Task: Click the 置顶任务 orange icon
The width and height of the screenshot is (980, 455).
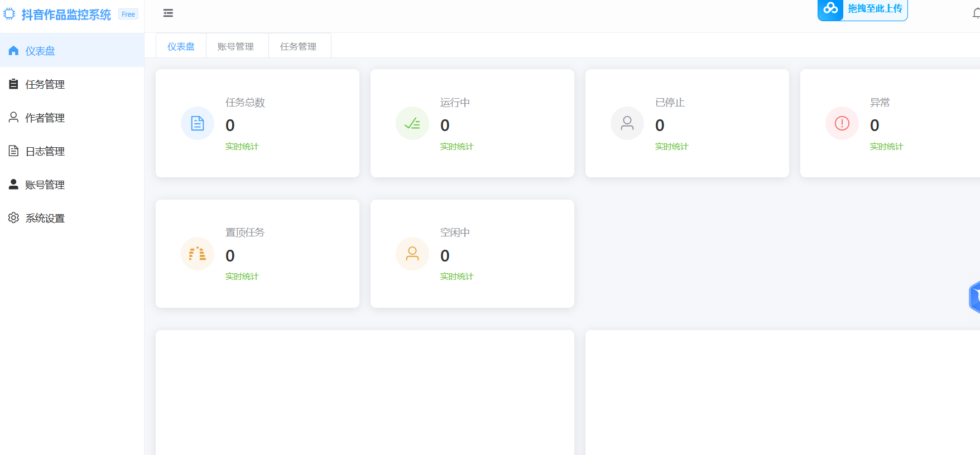Action: pos(198,254)
